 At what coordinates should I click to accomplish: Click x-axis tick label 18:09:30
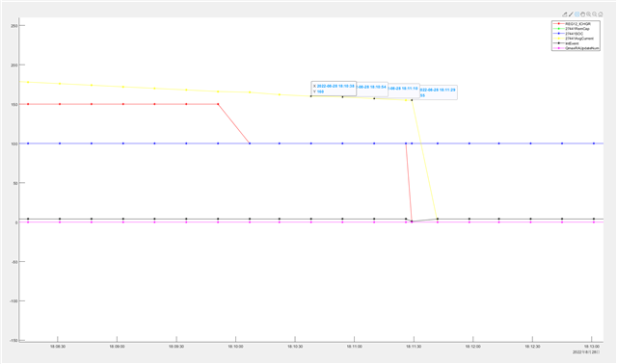pyautogui.click(x=176, y=347)
